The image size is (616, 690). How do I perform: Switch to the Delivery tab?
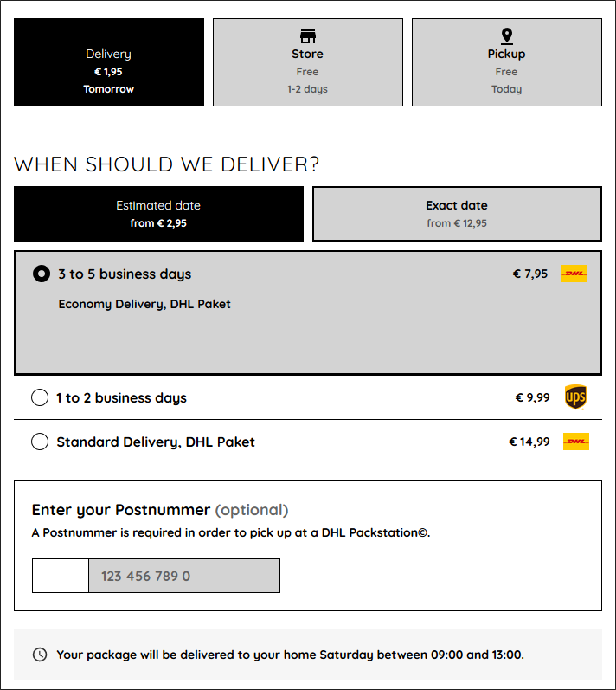pos(109,62)
